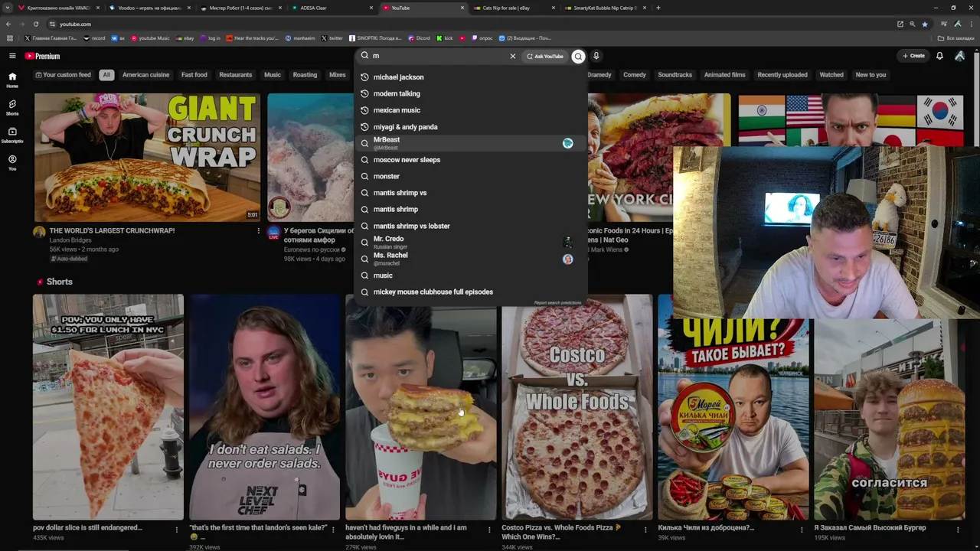Click the magnifier search button
Screen dimensions: 980x551
click(x=578, y=56)
